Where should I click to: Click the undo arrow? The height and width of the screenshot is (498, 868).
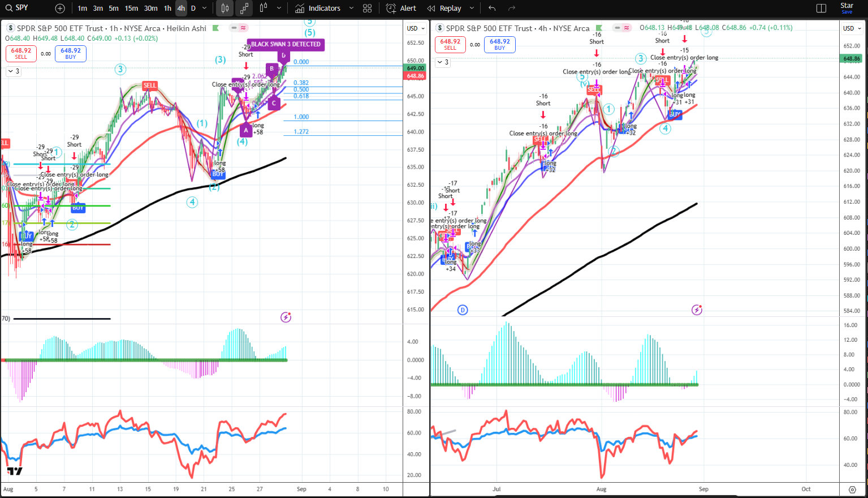(x=492, y=8)
